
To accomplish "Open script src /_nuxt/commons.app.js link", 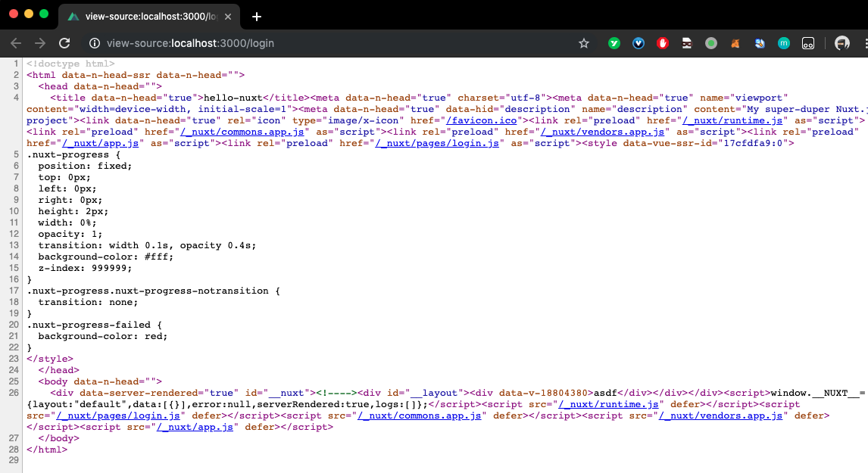I will 419,415.
